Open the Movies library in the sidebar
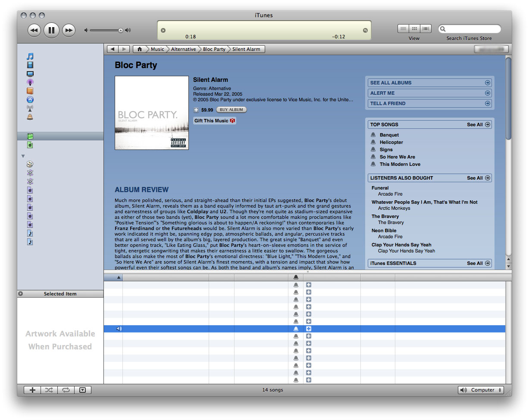529x420 pixels. pos(30,65)
